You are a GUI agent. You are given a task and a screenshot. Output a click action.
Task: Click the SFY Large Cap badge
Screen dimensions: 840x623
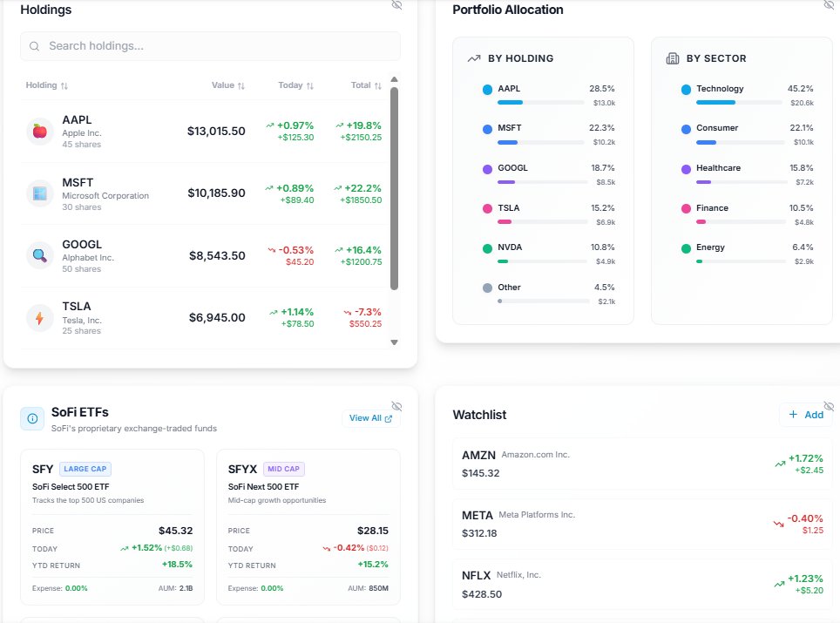[85, 469]
